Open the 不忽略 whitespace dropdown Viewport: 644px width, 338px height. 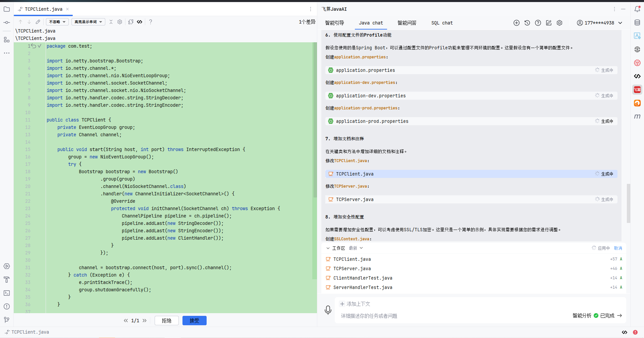pyautogui.click(x=57, y=22)
